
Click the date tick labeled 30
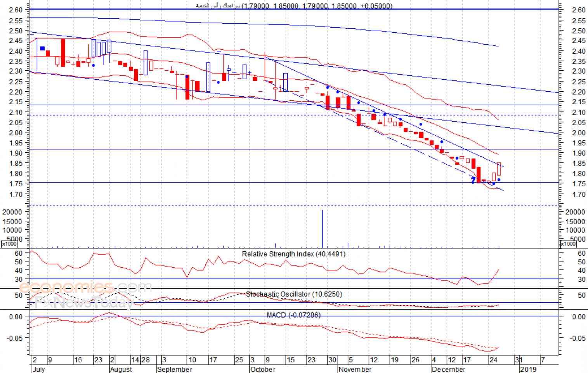(332, 360)
